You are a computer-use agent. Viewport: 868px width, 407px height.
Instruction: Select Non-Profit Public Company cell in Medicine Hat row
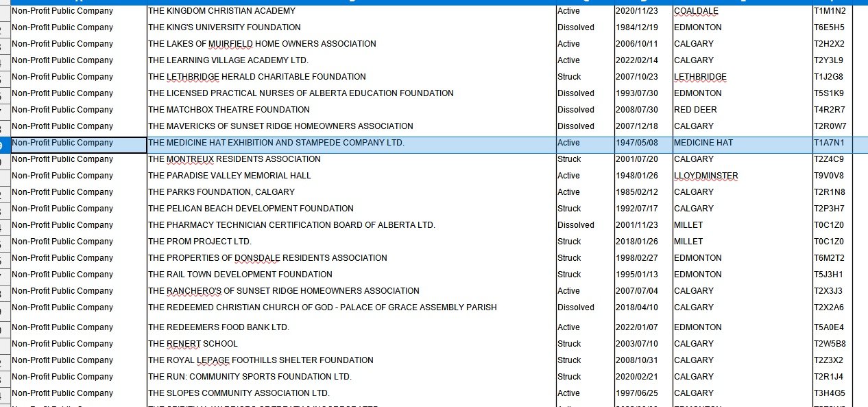point(79,143)
